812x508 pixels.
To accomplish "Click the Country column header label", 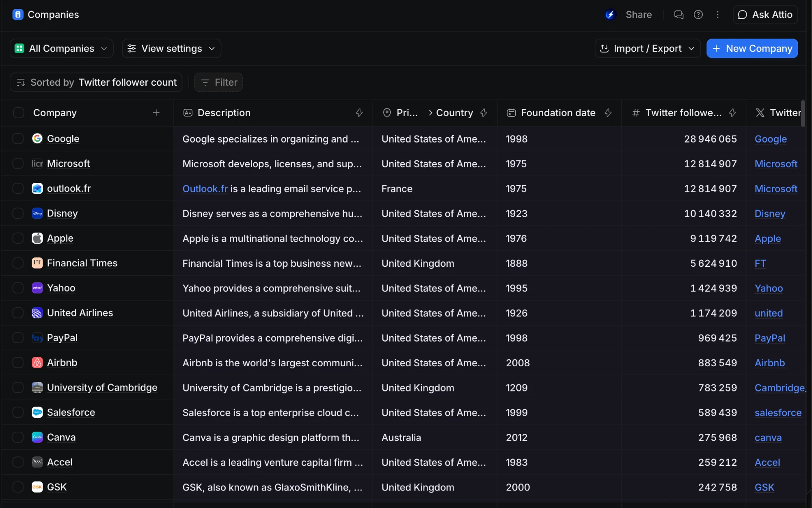I will point(454,112).
